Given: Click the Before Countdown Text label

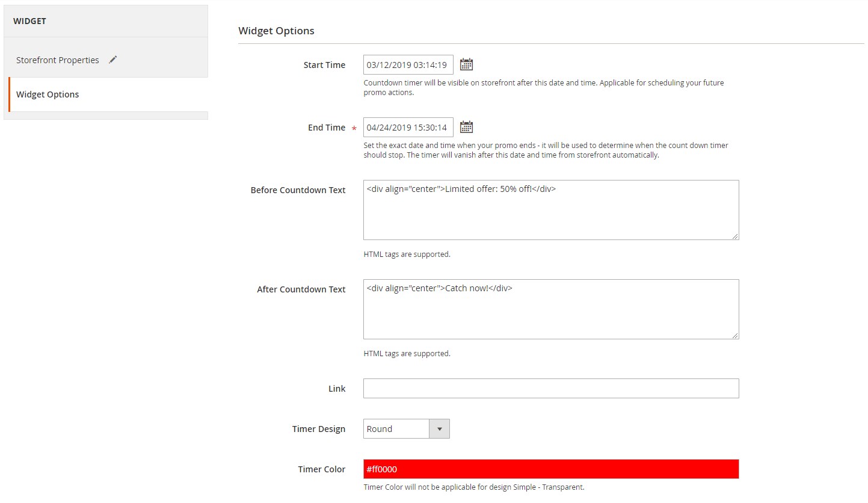Looking at the screenshot, I should tap(298, 190).
